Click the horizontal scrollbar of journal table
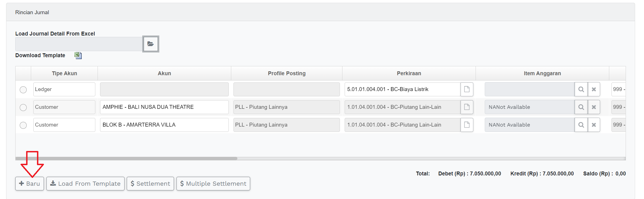The image size is (644, 199). 126,158
